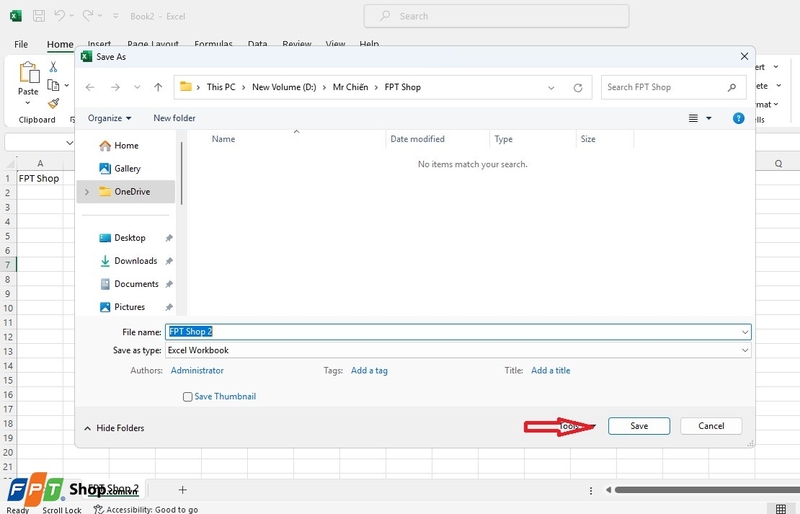Viewport: 800px width, 514px height.
Task: Open recent locations dropdown chevron
Action: tap(137, 87)
